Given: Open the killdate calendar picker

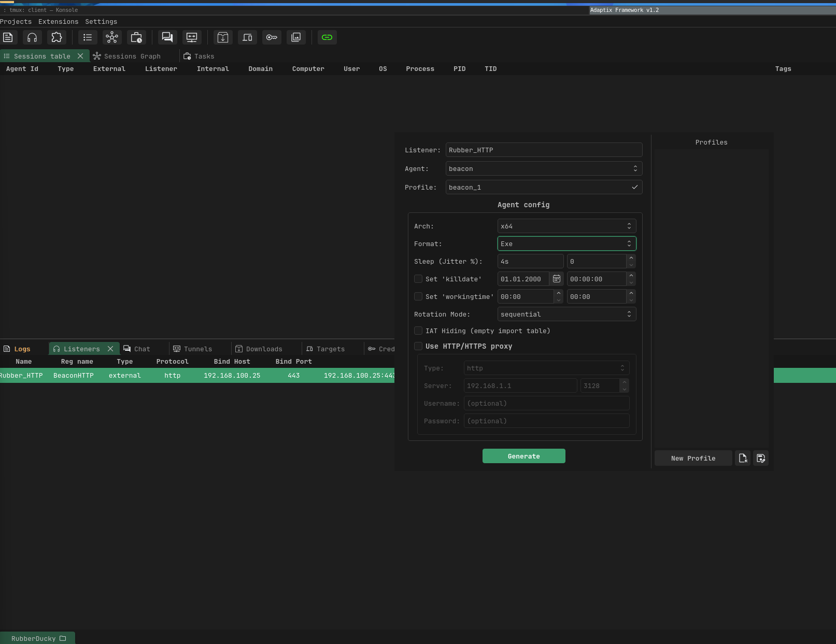Looking at the screenshot, I should pos(556,279).
